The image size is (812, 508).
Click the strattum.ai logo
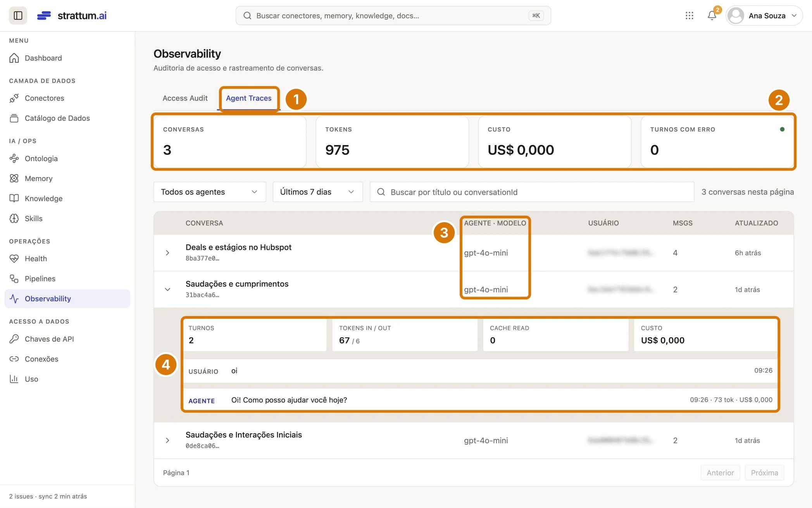pos(72,16)
